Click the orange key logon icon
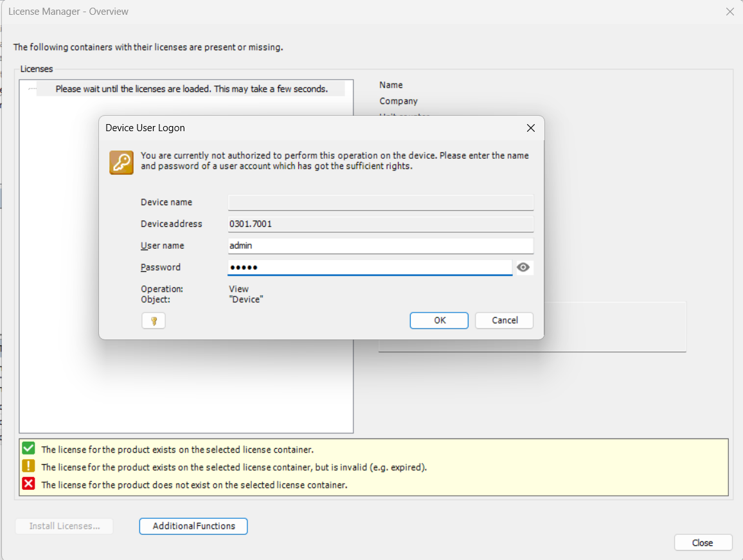Image resolution: width=743 pixels, height=560 pixels. [x=121, y=163]
